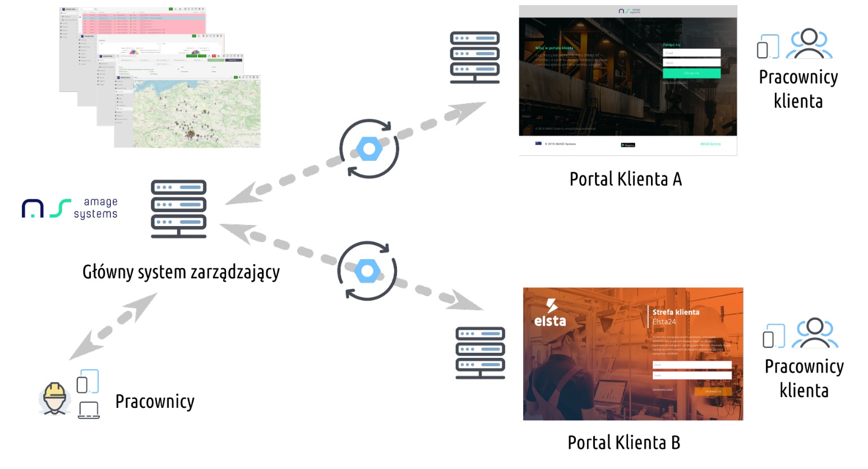The height and width of the screenshot is (469, 868).
Task: Click the mobile device icon beside Portal B
Action: (774, 336)
